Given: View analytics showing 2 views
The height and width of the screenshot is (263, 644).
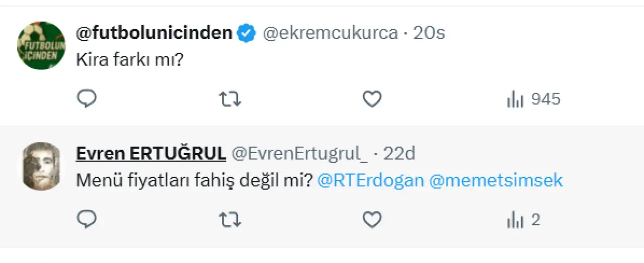Looking at the screenshot, I should (x=523, y=220).
